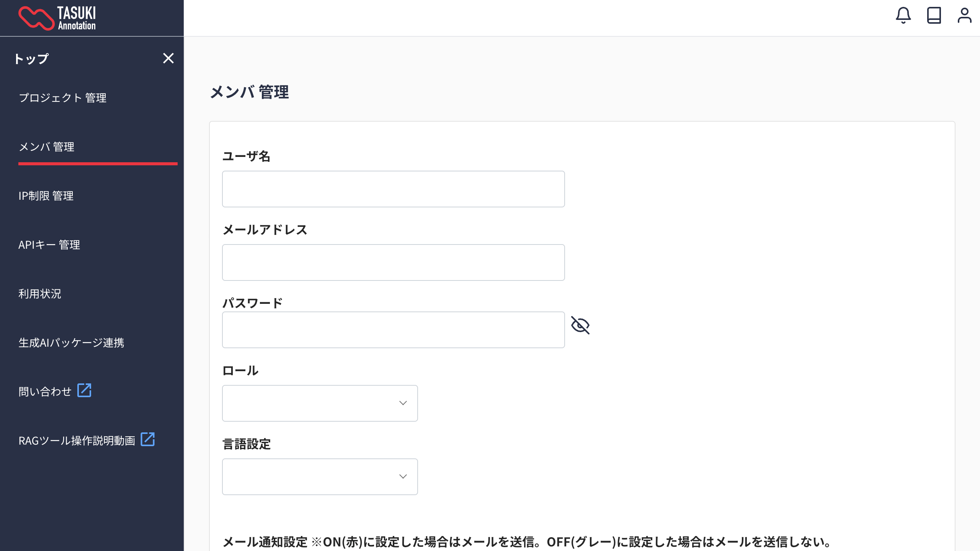Select メンバ 管理 menu item

46,147
